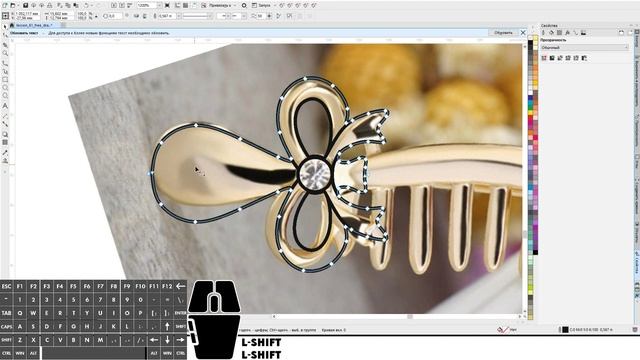Click the outline color indicator in status bar
The image size is (640, 360).
(x=565, y=329)
